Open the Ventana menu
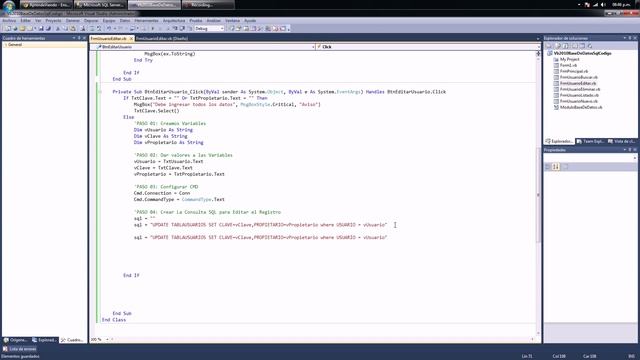 pos(232,20)
